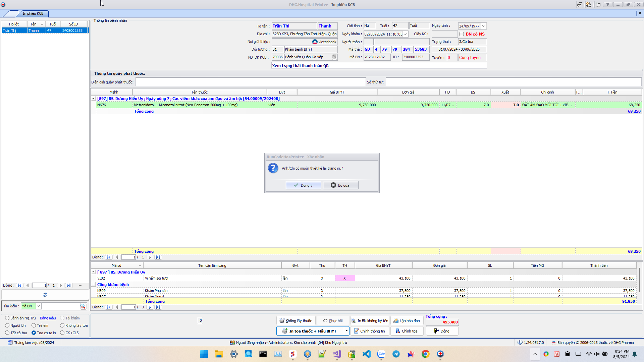Collapse the Công khám bệnh group
Image resolution: width=644 pixels, height=362 pixels.
click(94, 285)
